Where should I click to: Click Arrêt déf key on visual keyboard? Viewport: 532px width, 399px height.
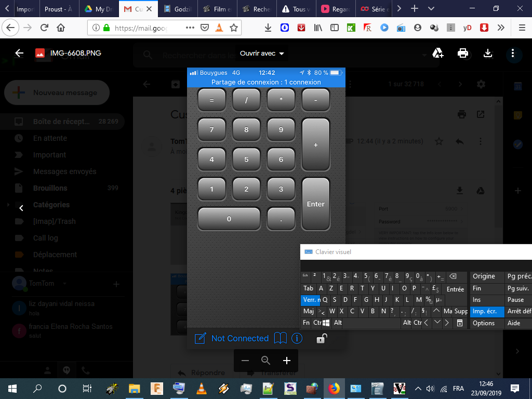518,311
